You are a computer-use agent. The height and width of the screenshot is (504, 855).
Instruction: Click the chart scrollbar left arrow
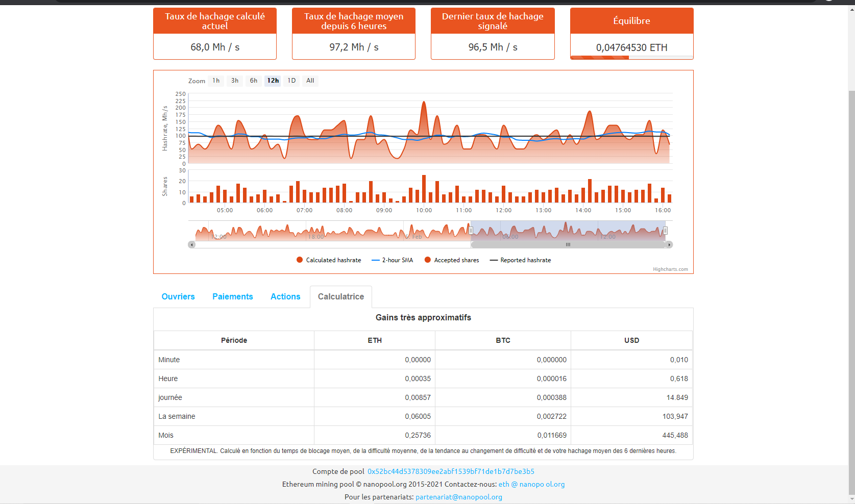[x=192, y=245]
